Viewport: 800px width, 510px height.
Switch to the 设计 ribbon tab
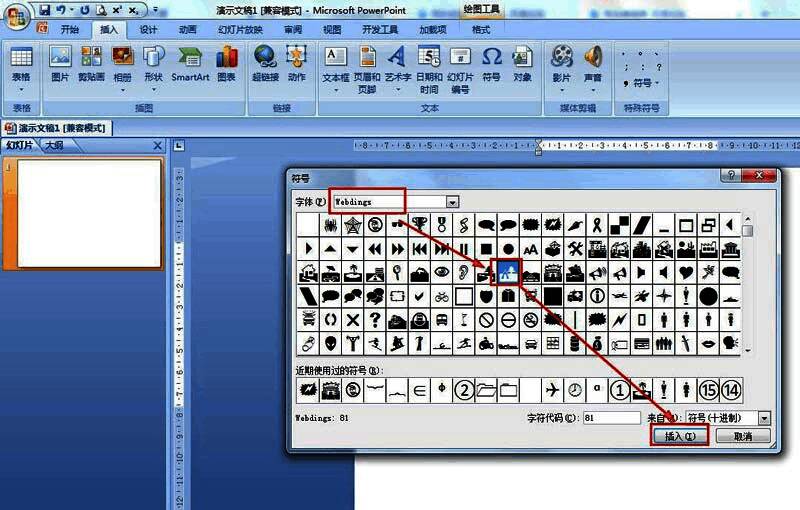pos(148,30)
